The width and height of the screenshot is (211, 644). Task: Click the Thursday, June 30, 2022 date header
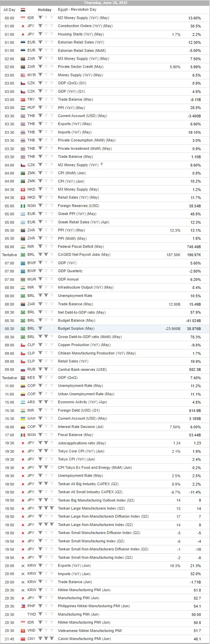[105, 3]
